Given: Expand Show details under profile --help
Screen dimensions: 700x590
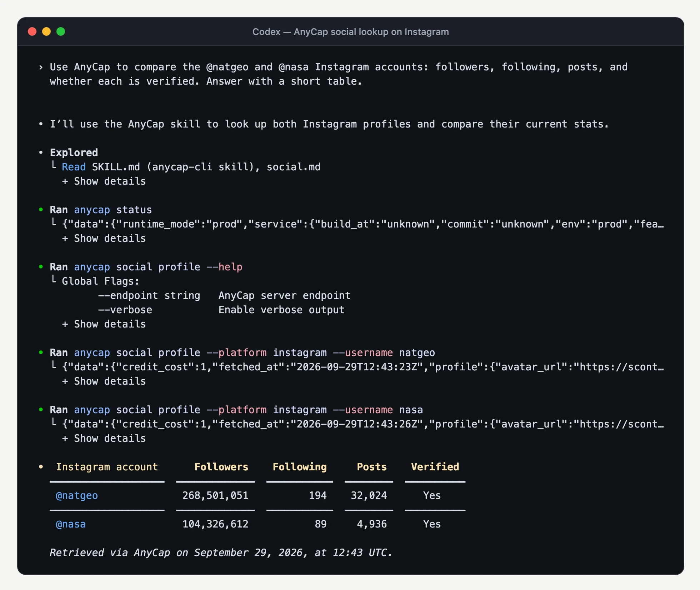Looking at the screenshot, I should [x=104, y=324].
